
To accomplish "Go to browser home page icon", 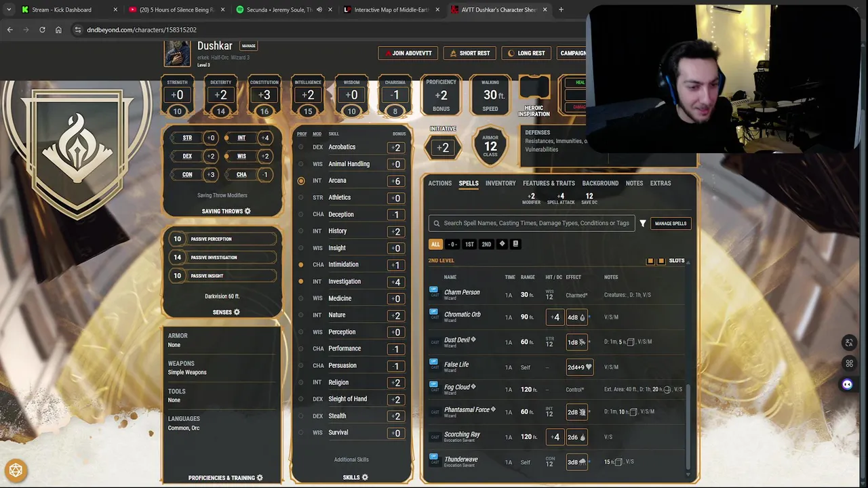I will 58,30.
